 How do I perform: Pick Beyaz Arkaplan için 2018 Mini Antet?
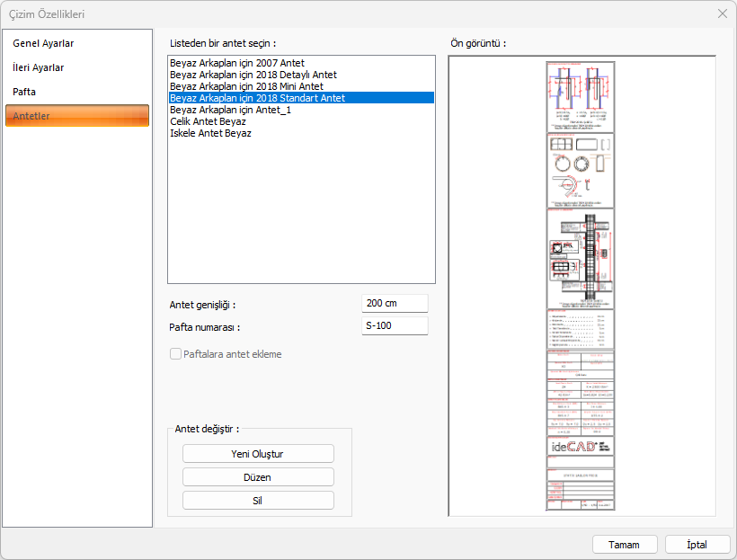[246, 86]
